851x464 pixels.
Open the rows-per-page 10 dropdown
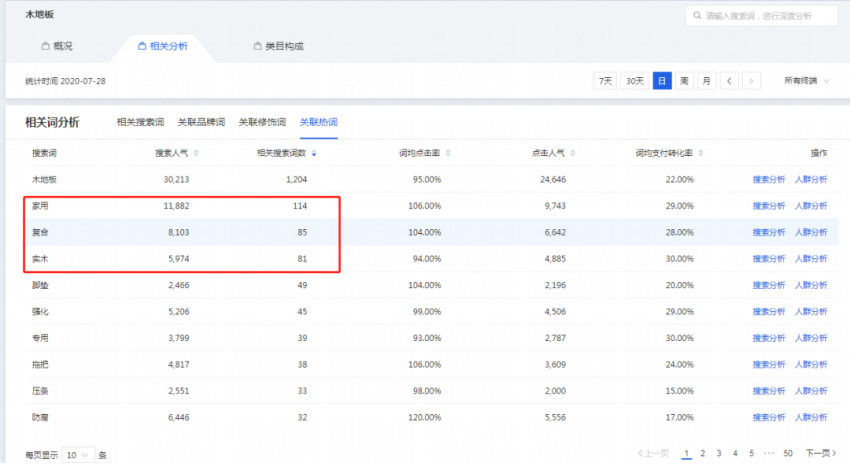click(x=78, y=455)
